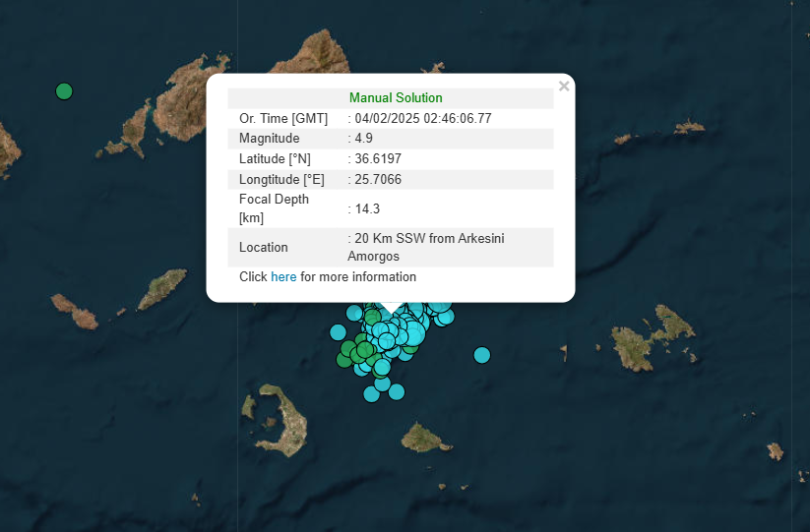
Task: Select the isolated green earthquake marker northwest
Action: 64,91
